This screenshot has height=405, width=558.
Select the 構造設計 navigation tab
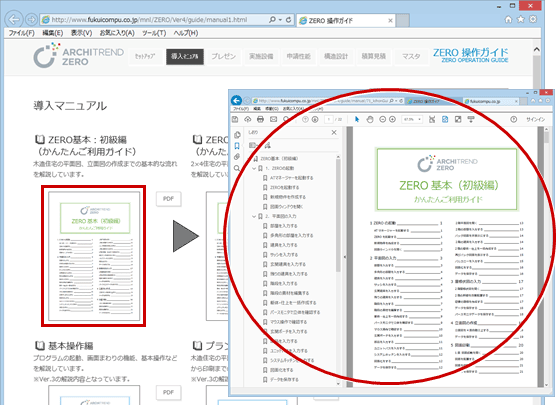pyautogui.click(x=336, y=56)
